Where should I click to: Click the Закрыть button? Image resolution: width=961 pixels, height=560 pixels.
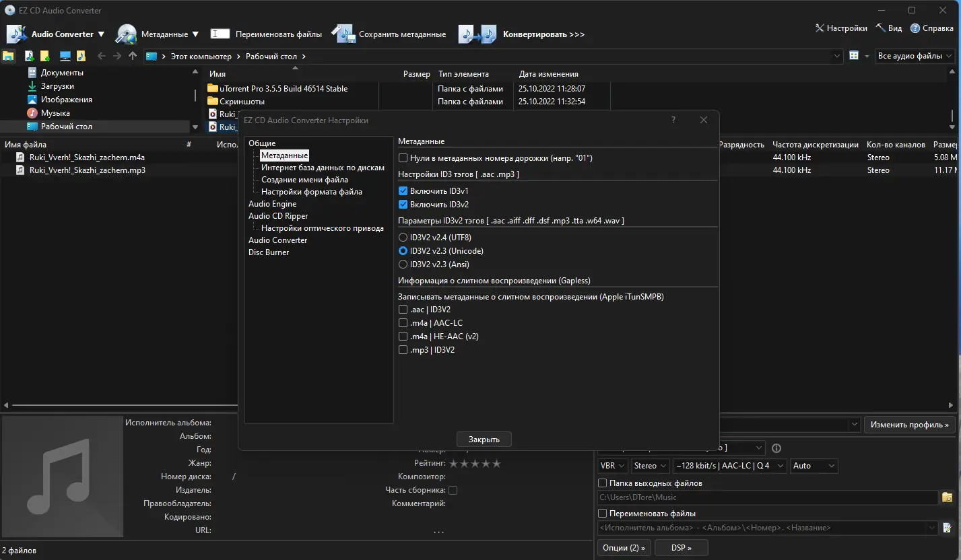[x=484, y=439]
